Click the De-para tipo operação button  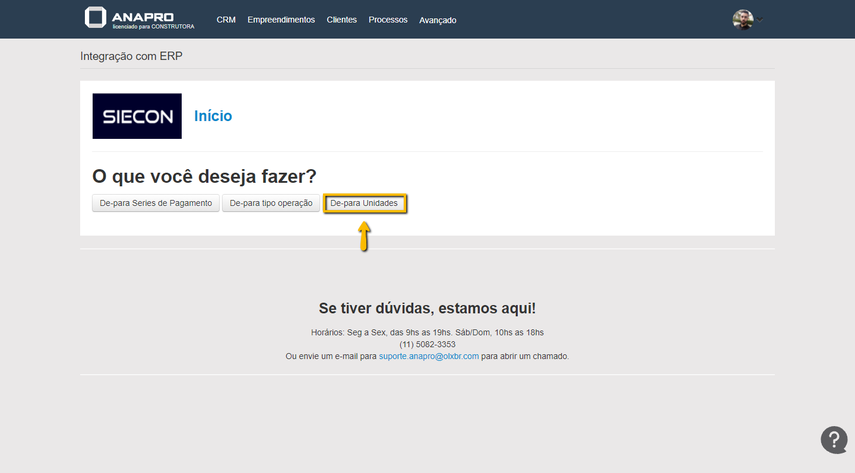pyautogui.click(x=271, y=203)
